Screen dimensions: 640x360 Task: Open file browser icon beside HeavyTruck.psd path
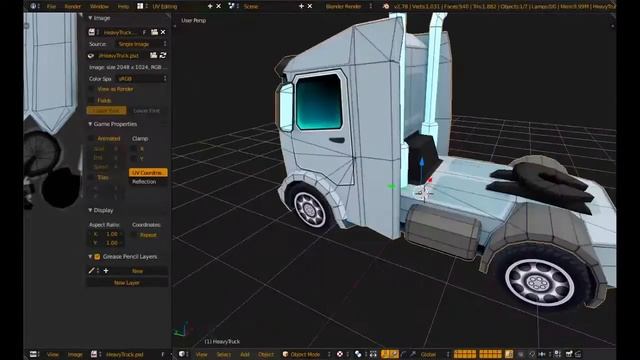pyautogui.click(x=153, y=55)
